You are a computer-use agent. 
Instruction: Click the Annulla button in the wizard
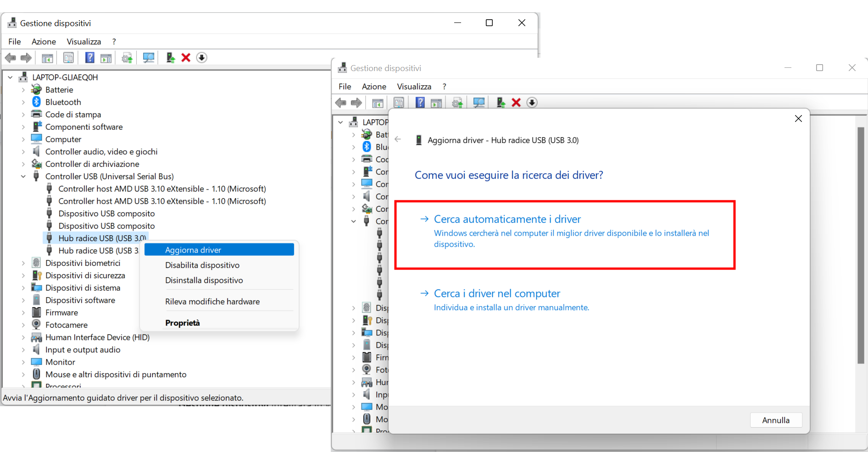(775, 420)
